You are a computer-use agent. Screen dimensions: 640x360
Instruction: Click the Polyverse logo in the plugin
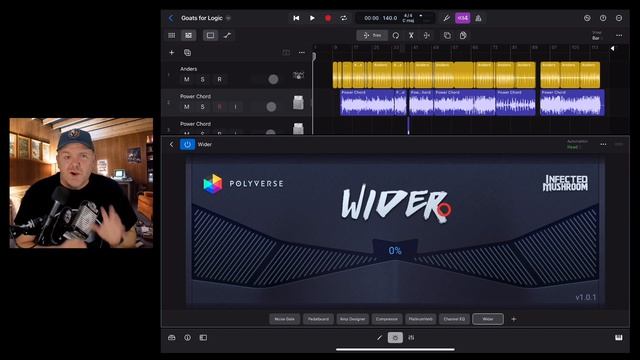(243, 184)
